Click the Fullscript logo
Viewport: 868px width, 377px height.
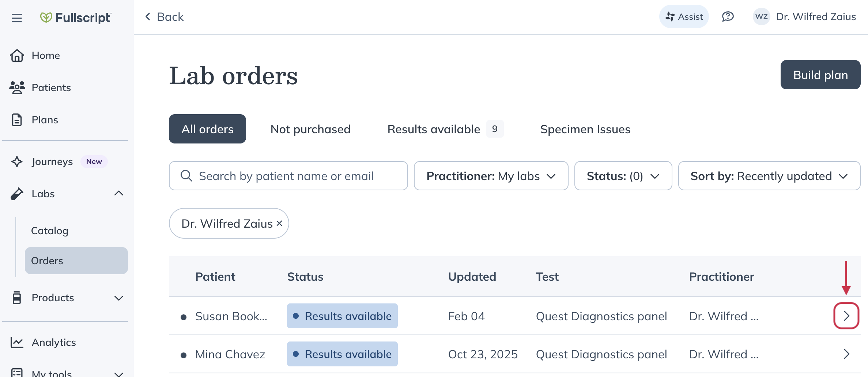click(76, 17)
